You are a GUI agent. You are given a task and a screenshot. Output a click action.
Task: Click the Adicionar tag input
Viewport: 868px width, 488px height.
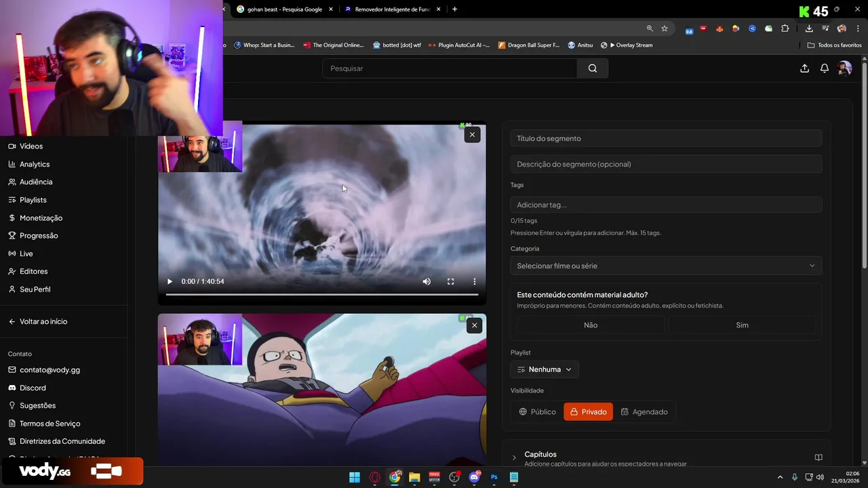(x=666, y=205)
